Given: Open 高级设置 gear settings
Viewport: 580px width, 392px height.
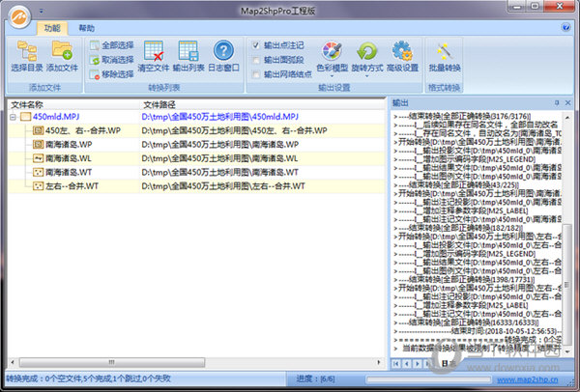Looking at the screenshot, I should (402, 56).
